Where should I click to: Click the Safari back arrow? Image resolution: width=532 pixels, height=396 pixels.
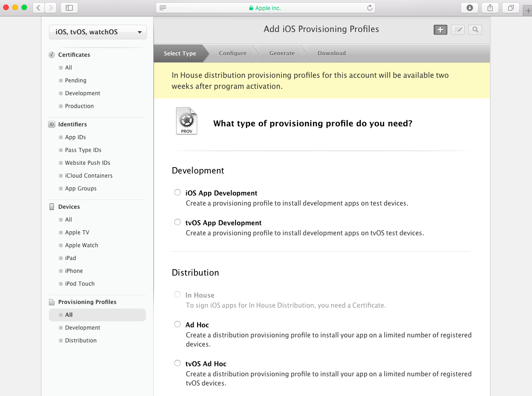[38, 8]
